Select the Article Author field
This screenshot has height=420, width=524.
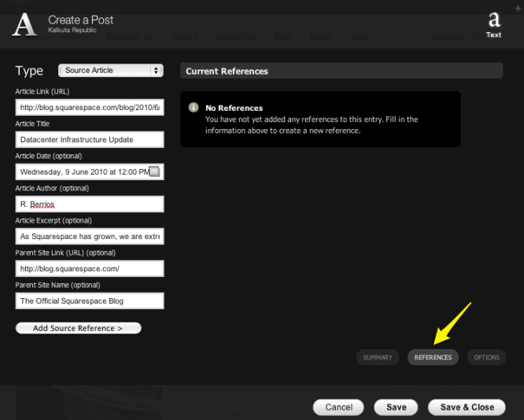point(89,204)
